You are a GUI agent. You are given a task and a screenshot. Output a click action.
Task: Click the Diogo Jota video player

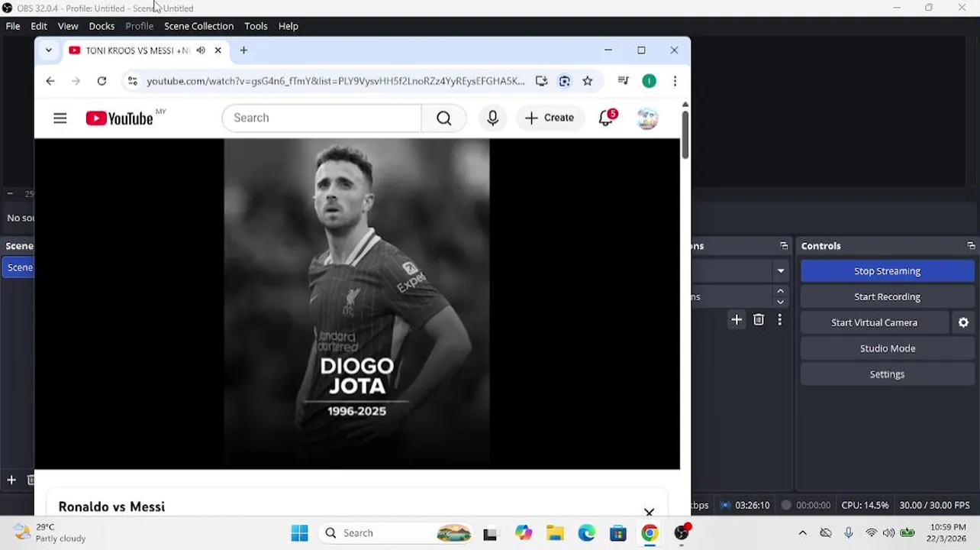click(x=357, y=303)
